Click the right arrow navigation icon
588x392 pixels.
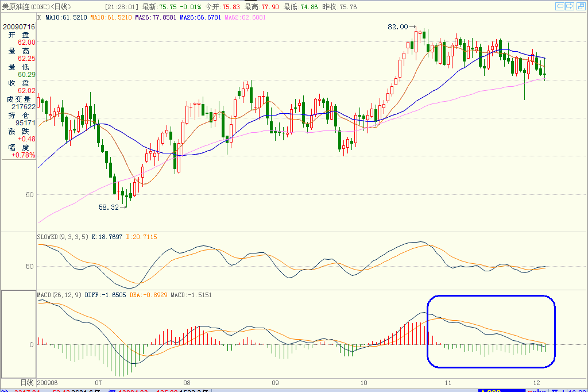570,6
